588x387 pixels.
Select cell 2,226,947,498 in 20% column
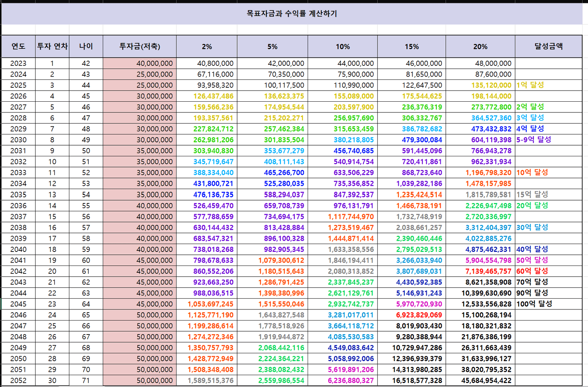pyautogui.click(x=480, y=206)
